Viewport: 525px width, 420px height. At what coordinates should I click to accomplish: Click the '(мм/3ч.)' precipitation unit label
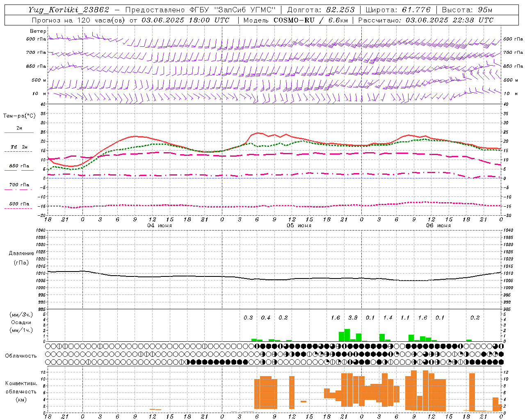pyautogui.click(x=21, y=315)
